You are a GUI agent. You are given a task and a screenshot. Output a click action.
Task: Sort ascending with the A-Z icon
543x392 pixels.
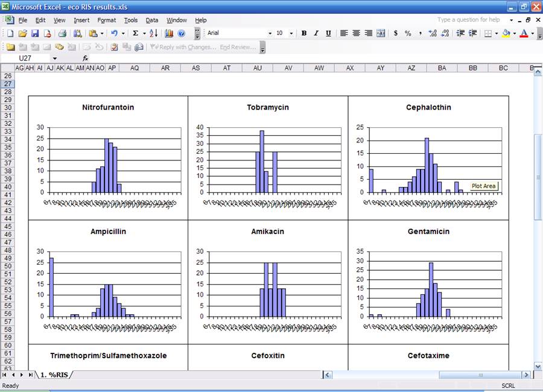[153, 33]
